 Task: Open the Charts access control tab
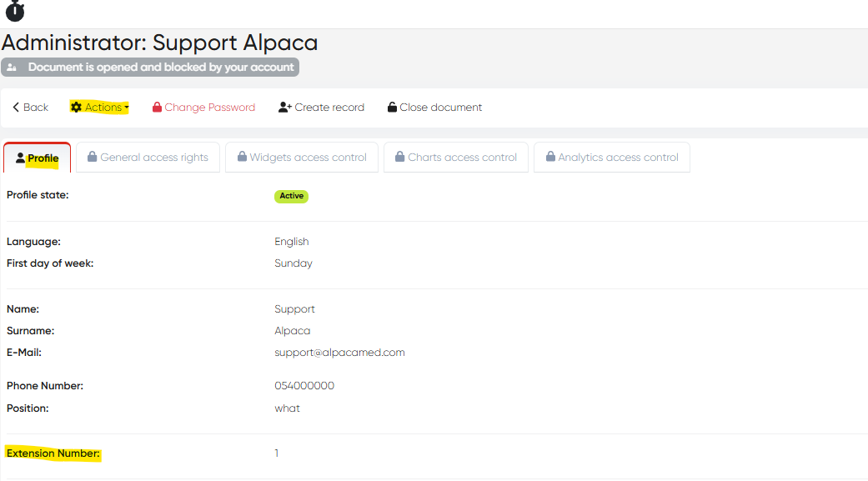point(455,157)
